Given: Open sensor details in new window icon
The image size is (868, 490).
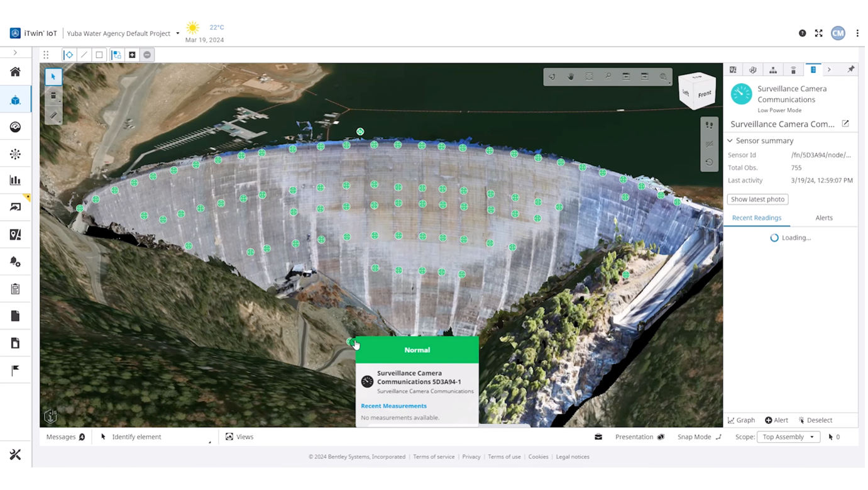Looking at the screenshot, I should pyautogui.click(x=845, y=124).
